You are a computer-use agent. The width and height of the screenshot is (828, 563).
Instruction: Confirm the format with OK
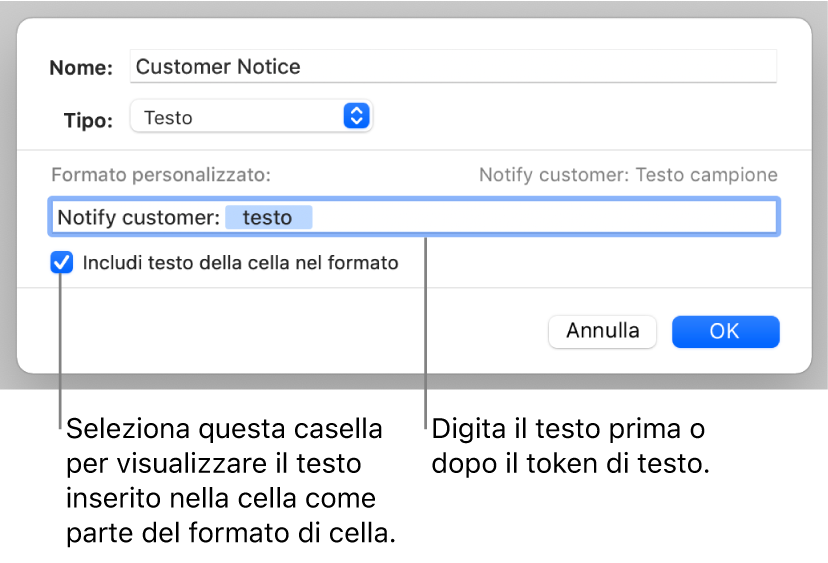pos(725,331)
